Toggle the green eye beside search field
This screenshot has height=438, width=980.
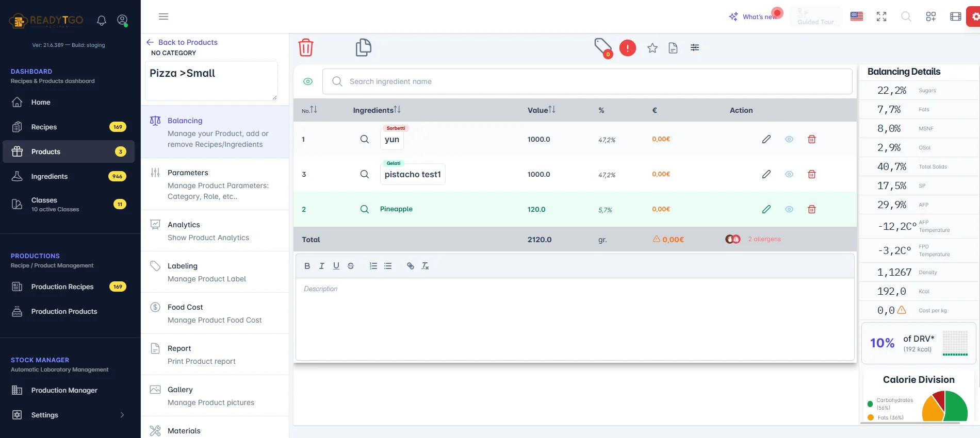pos(308,81)
